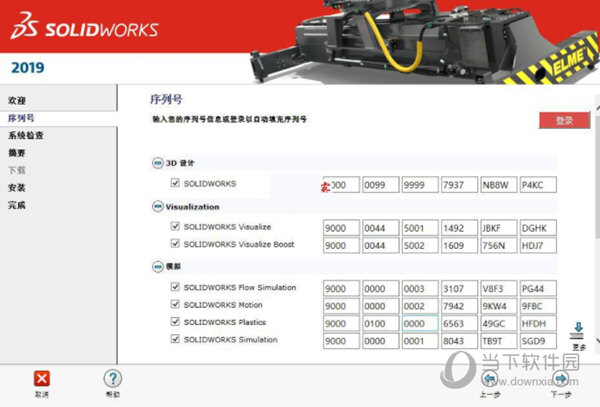Click Motion serial field containing 9KW4
Screen dimensions: 600x407
coord(499,306)
